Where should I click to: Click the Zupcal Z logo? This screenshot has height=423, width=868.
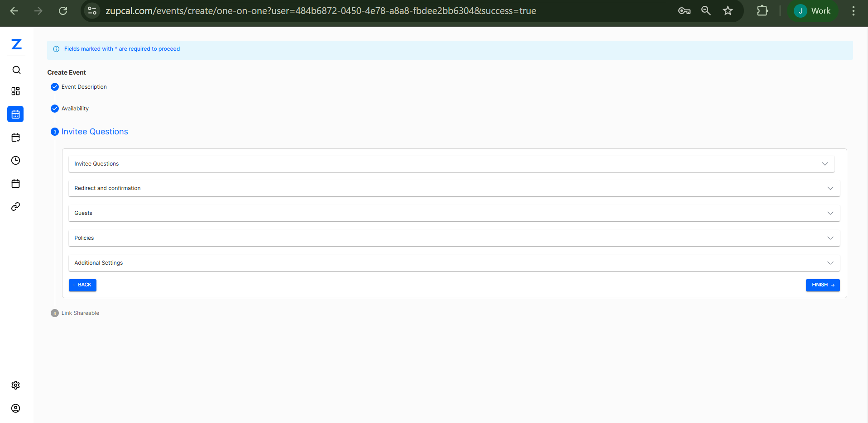click(x=16, y=44)
